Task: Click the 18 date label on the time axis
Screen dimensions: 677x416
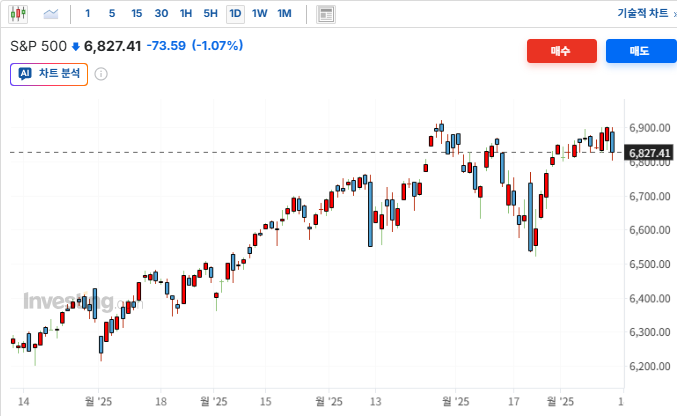Action: pos(161,402)
